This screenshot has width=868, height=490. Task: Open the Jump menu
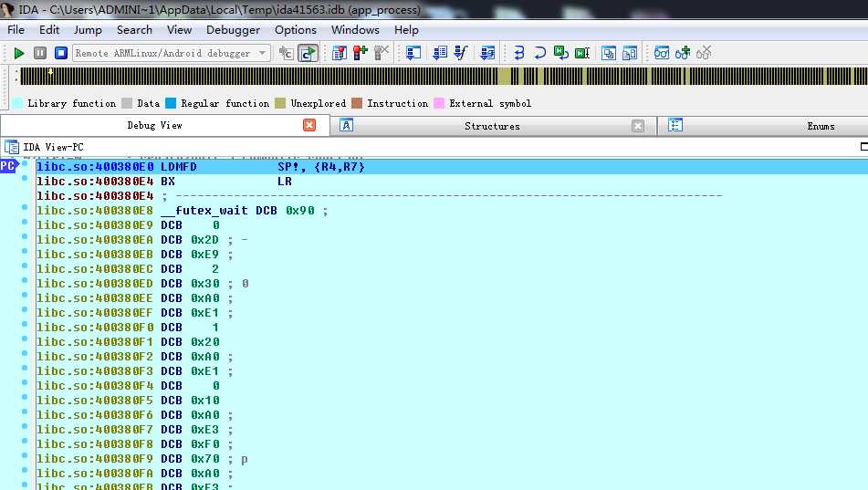coord(88,30)
